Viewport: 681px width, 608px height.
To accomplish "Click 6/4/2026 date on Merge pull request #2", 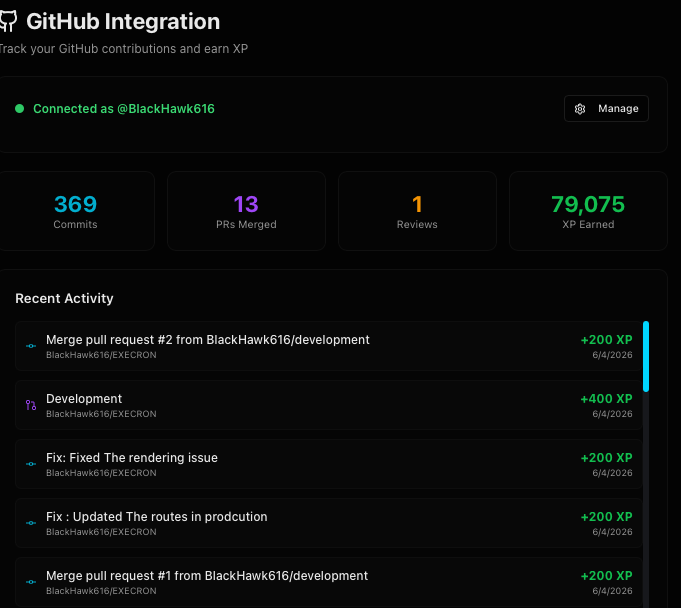I will pyautogui.click(x=612, y=355).
